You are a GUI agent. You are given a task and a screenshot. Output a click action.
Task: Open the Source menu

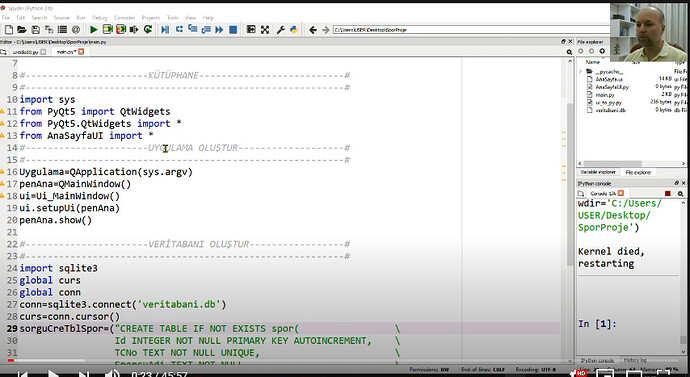pyautogui.click(x=62, y=18)
